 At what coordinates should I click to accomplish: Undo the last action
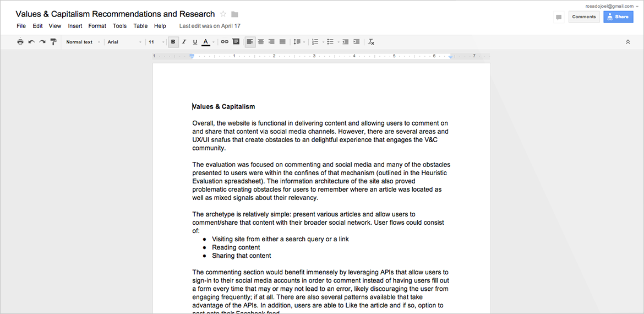pyautogui.click(x=31, y=42)
